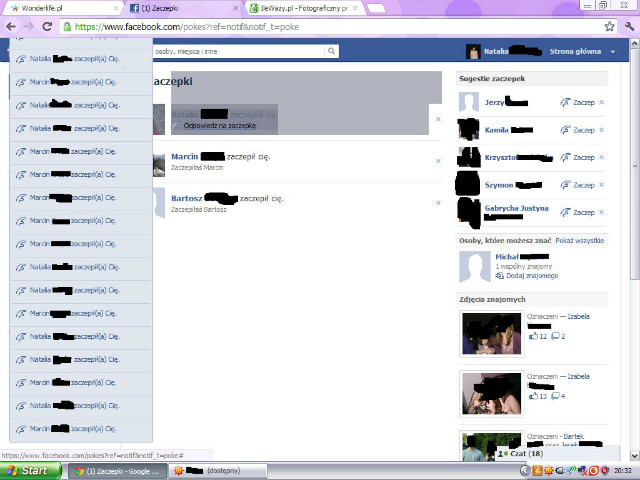The image size is (640, 480).
Task: Click like thumb icon with 13 likes
Action: point(533,396)
